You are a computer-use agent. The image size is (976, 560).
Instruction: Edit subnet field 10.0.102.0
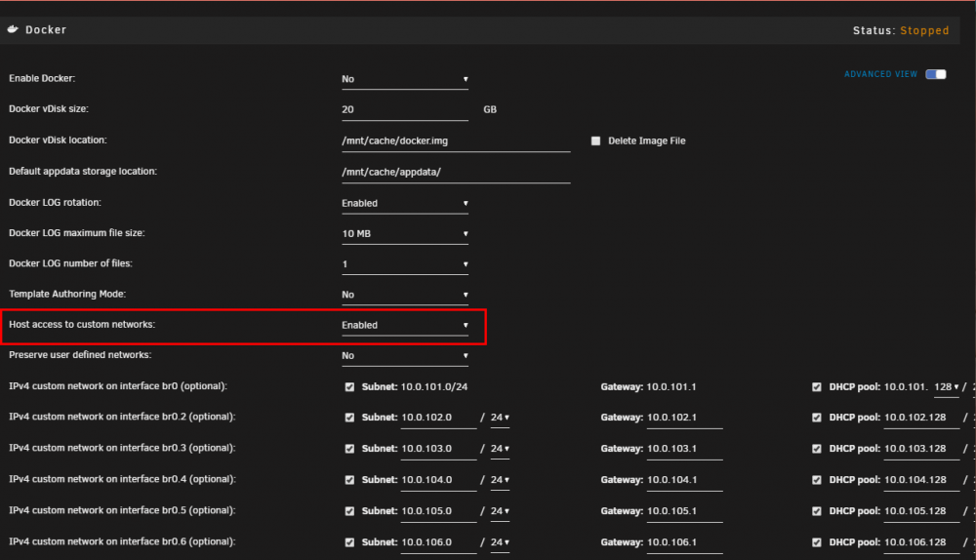click(x=438, y=418)
